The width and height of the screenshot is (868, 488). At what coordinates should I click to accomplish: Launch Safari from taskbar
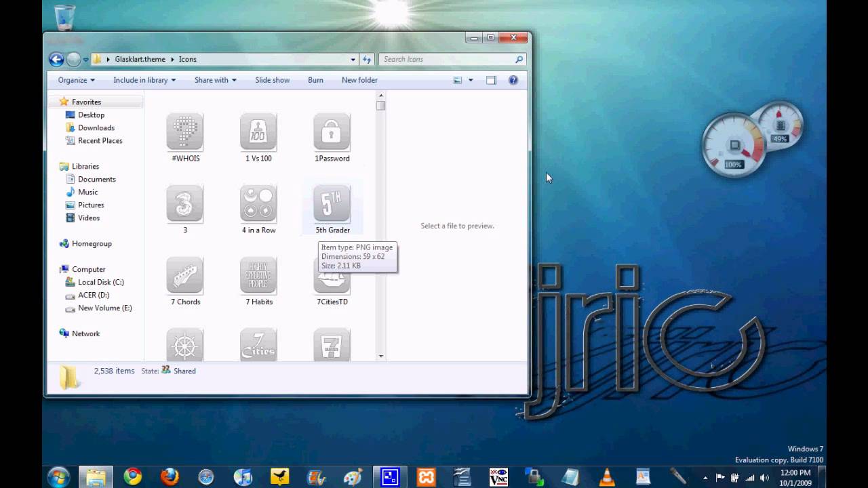pyautogui.click(x=205, y=476)
